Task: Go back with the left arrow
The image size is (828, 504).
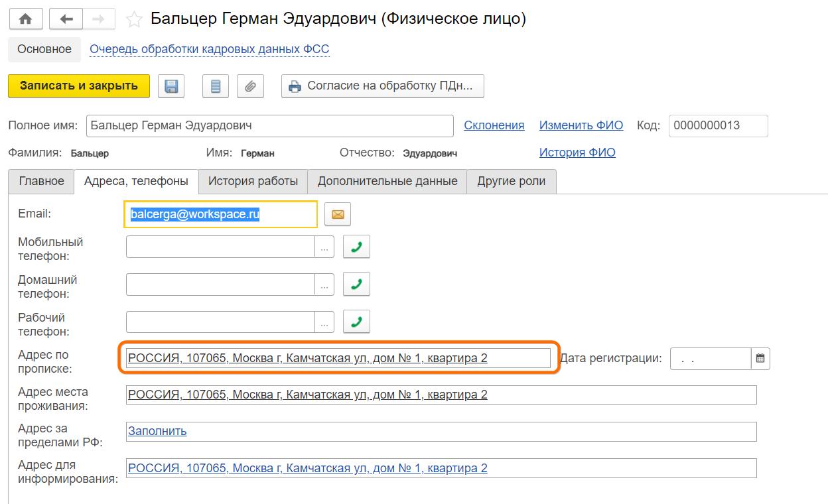Action: coord(66,19)
